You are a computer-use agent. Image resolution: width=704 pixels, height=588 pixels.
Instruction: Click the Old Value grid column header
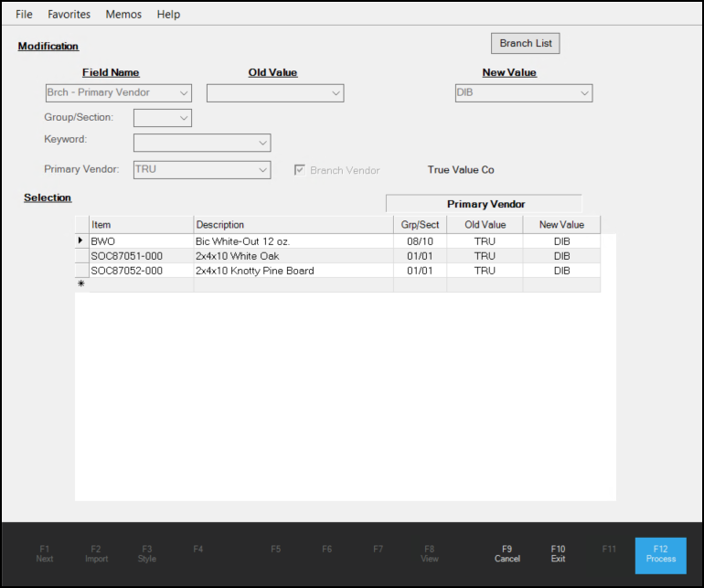[485, 225]
